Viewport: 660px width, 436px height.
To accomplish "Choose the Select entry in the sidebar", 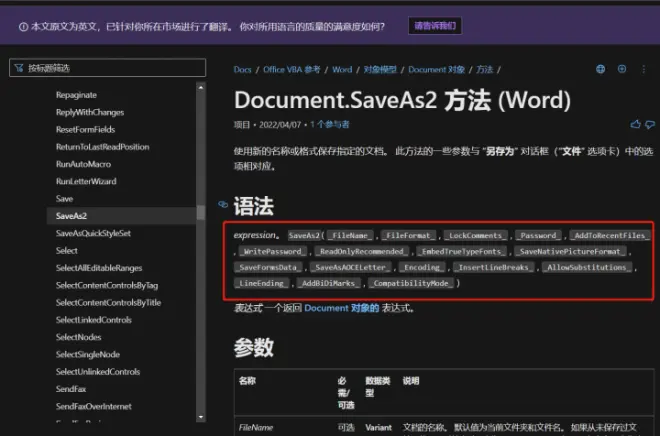I will 67,250.
